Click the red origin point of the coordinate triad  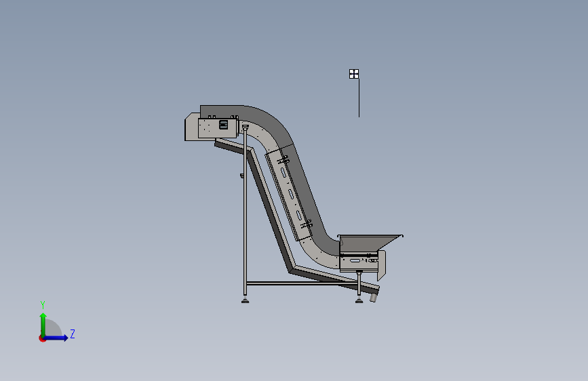click(42, 338)
